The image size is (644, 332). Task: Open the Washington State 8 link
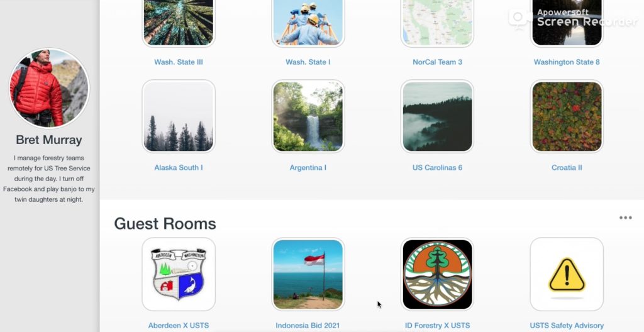pyautogui.click(x=567, y=62)
